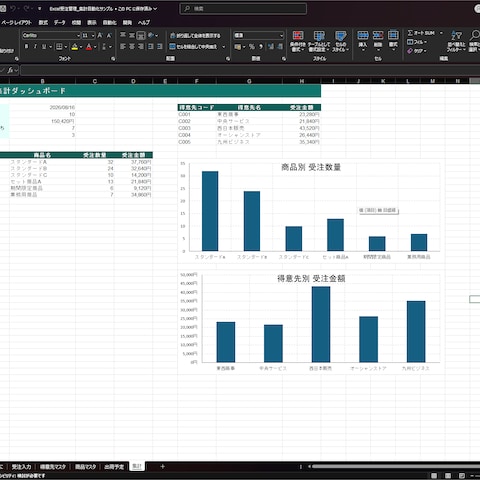The height and width of the screenshot is (480, 480).
Task: Increase decimal places
Action: 271,47
